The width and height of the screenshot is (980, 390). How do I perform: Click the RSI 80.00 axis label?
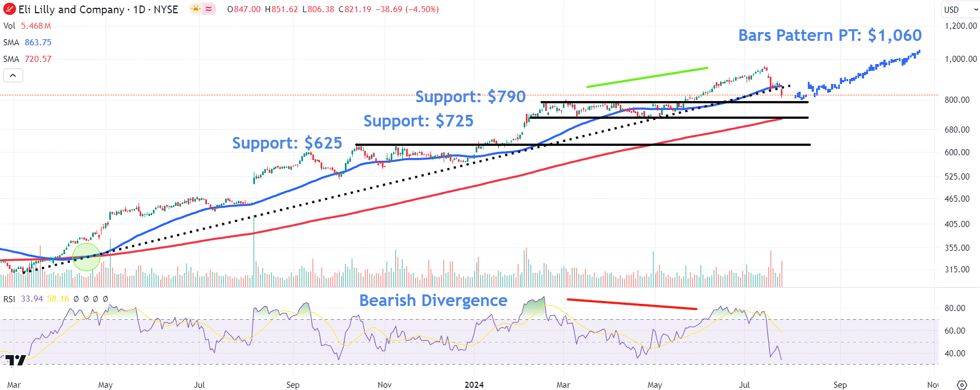coord(955,308)
